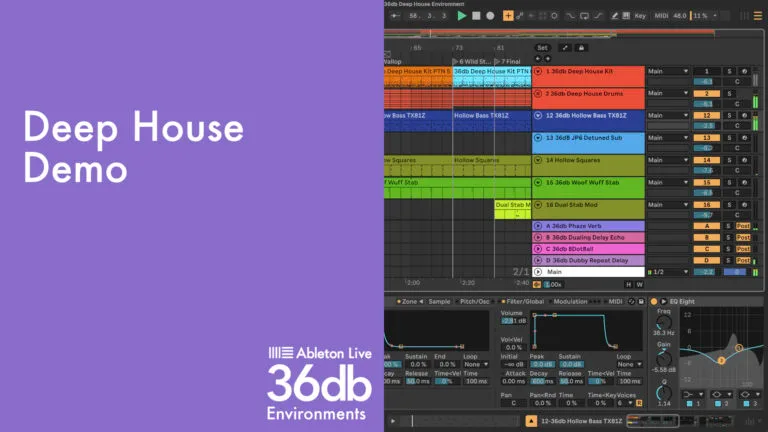
Task: Click the H height optimize button
Action: [x=628, y=285]
